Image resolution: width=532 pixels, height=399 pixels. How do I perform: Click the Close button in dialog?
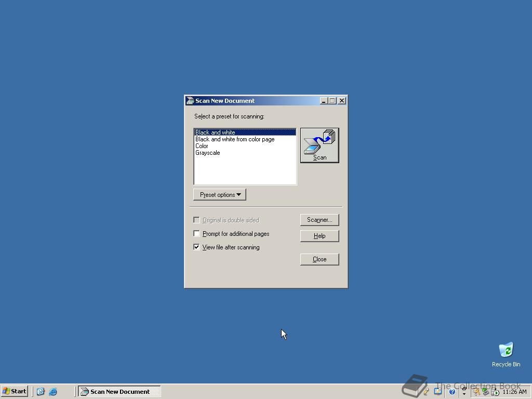click(320, 259)
